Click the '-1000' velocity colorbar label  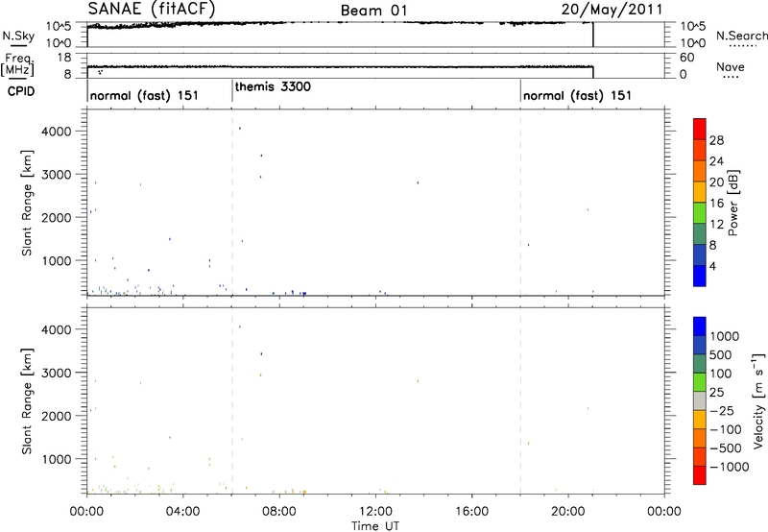(729, 467)
